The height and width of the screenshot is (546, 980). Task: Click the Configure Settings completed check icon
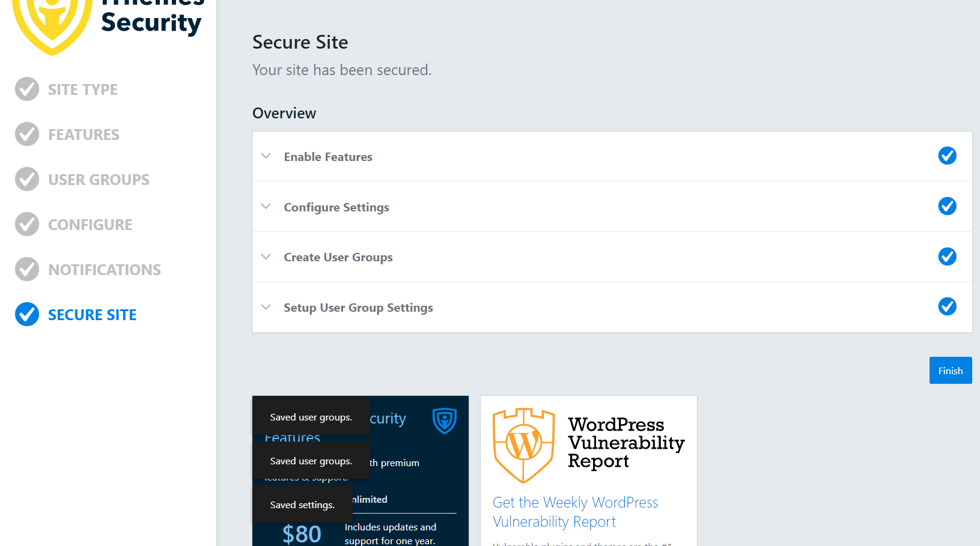coord(948,206)
